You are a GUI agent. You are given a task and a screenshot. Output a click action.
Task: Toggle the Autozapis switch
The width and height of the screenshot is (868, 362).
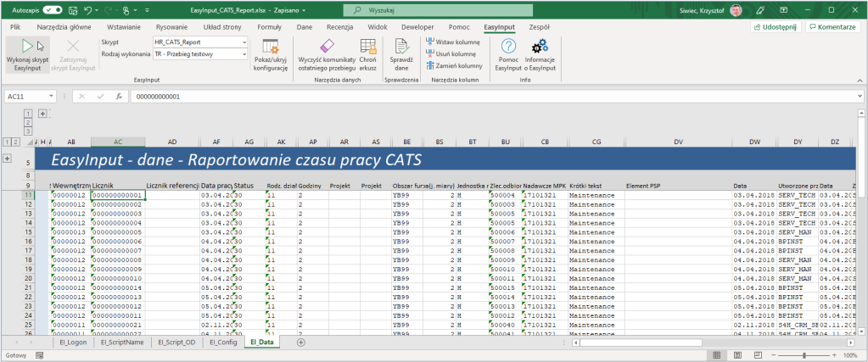click(51, 10)
